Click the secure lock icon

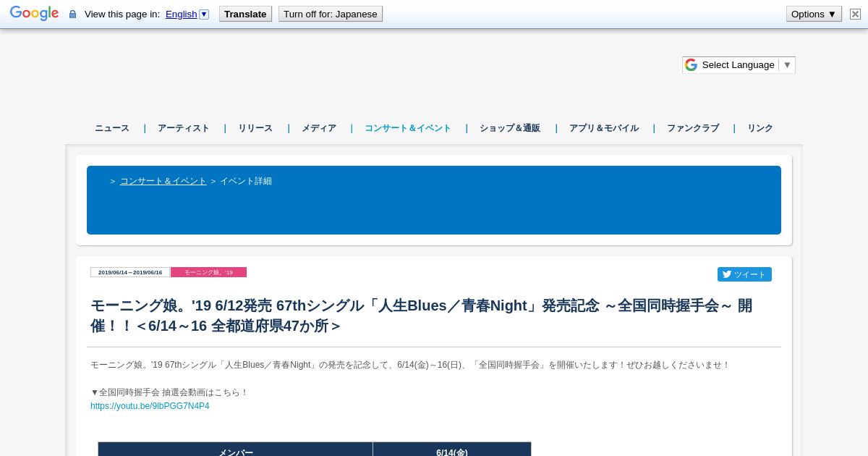[x=72, y=14]
